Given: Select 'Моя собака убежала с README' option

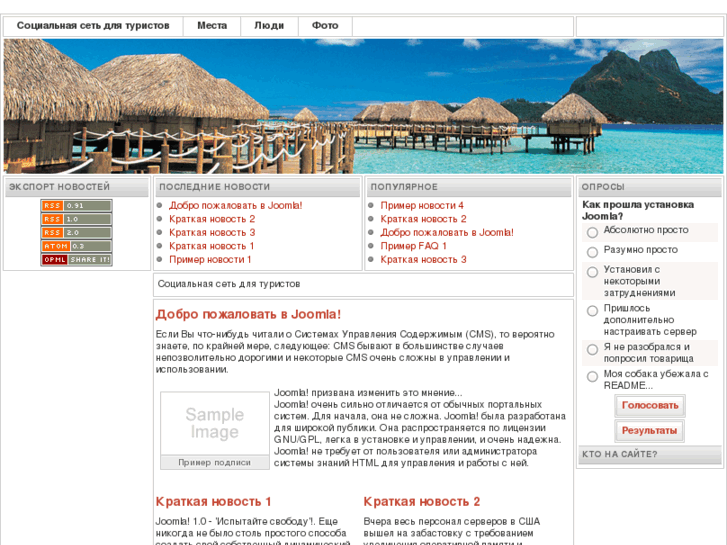Looking at the screenshot, I should click(592, 376).
